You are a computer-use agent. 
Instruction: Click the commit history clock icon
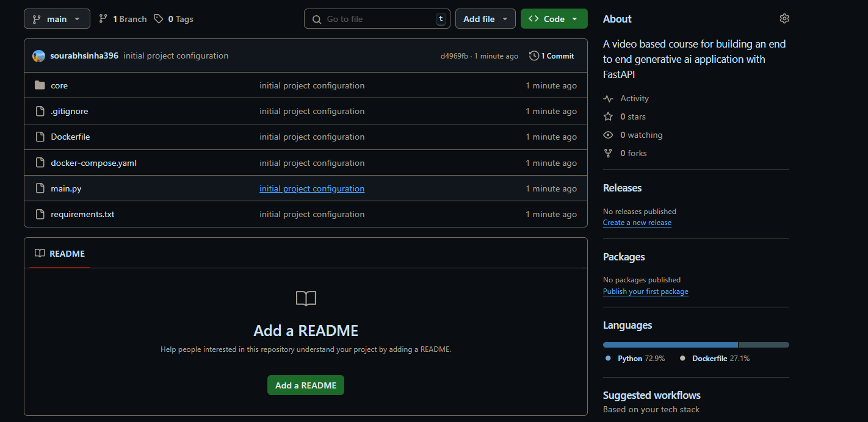coord(534,56)
